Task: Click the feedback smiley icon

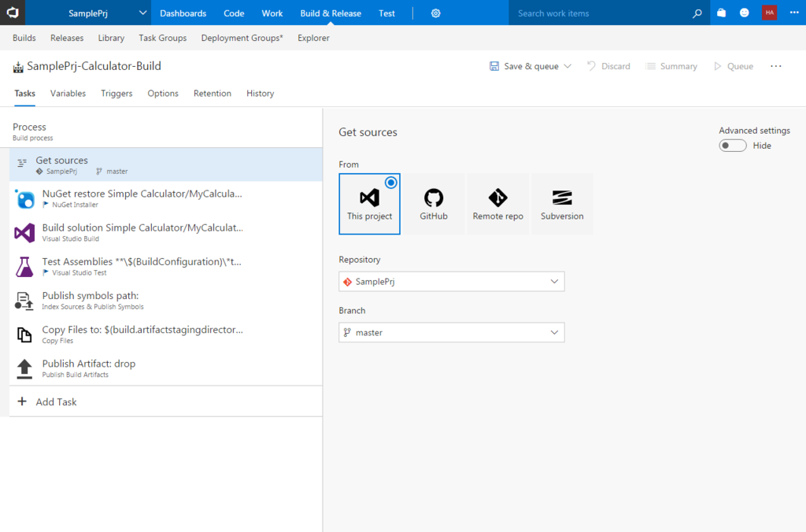Action: (744, 13)
